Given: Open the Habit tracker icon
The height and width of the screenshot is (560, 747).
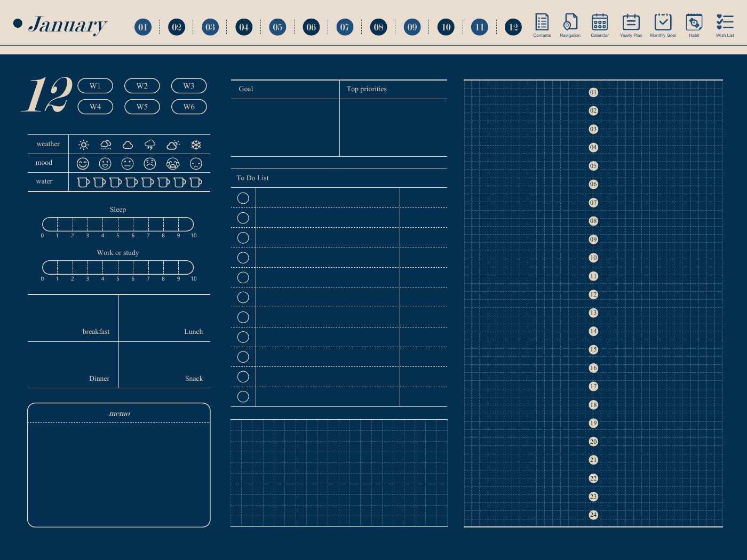Looking at the screenshot, I should pos(694,25).
